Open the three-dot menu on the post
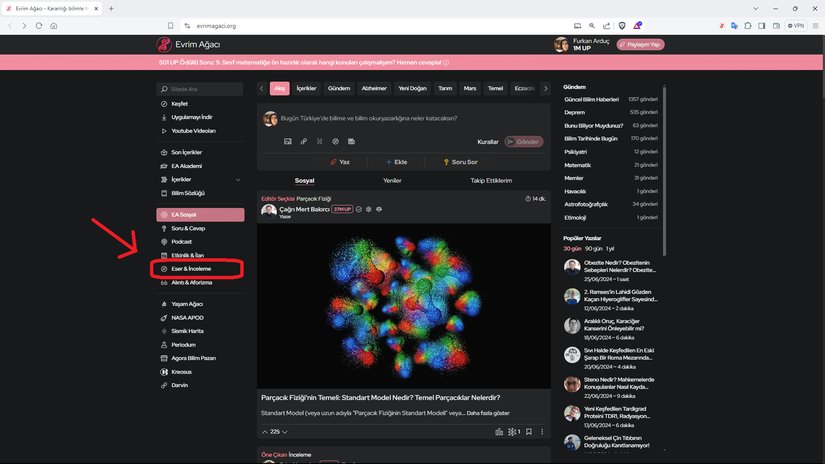The image size is (825, 464). [543, 432]
